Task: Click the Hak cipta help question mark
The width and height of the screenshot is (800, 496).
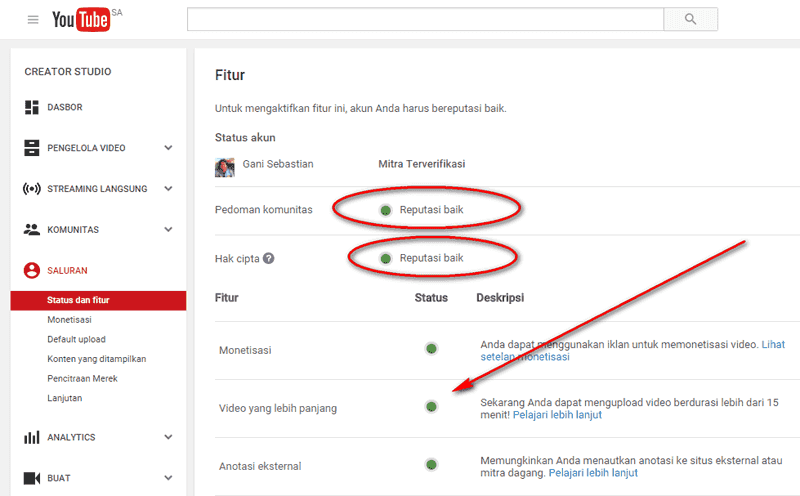Action: point(269,258)
